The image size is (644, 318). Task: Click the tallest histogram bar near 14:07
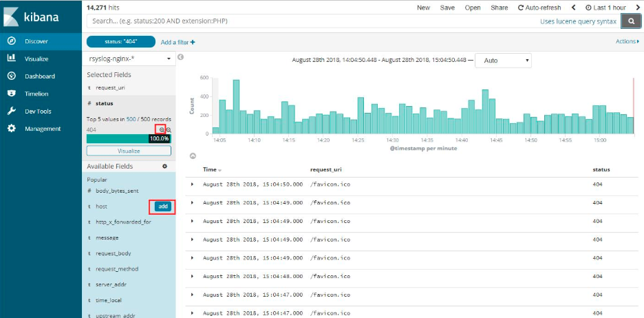point(236,107)
